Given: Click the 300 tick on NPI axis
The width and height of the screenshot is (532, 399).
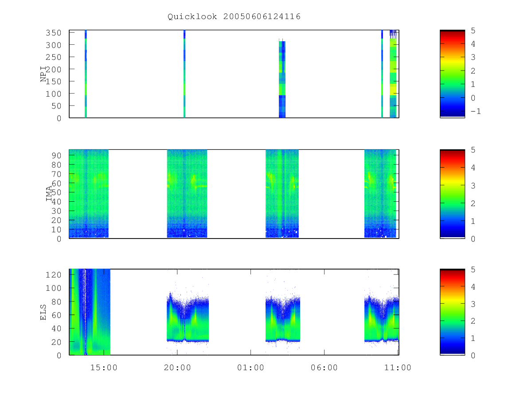Looking at the screenshot, I should click(x=54, y=45).
